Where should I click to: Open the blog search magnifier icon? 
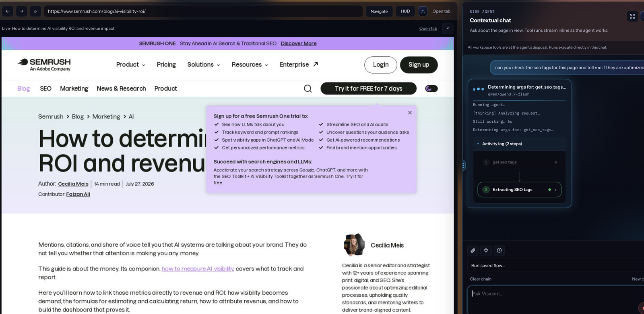308,89
